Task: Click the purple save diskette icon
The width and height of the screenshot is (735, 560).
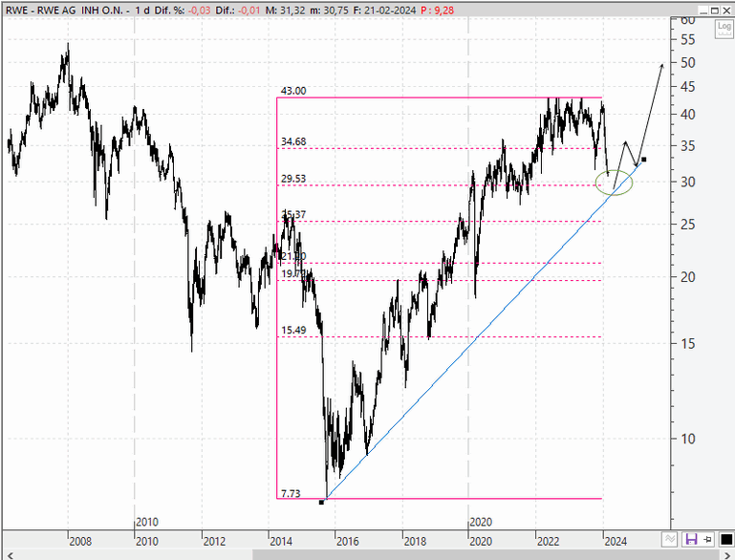Action: pos(690,539)
